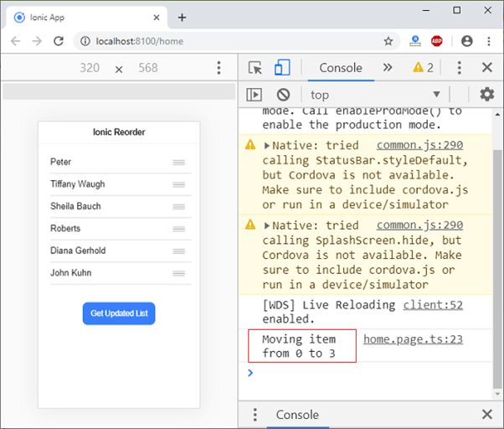Click the console scroll down arrow
The height and width of the screenshot is (429, 504).
pyautogui.click(x=497, y=394)
